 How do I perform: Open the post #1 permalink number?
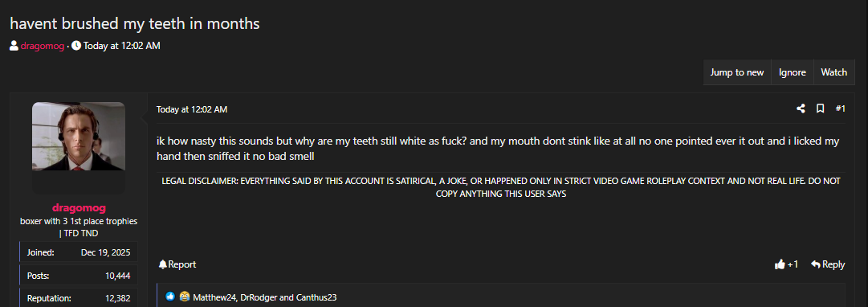point(841,108)
